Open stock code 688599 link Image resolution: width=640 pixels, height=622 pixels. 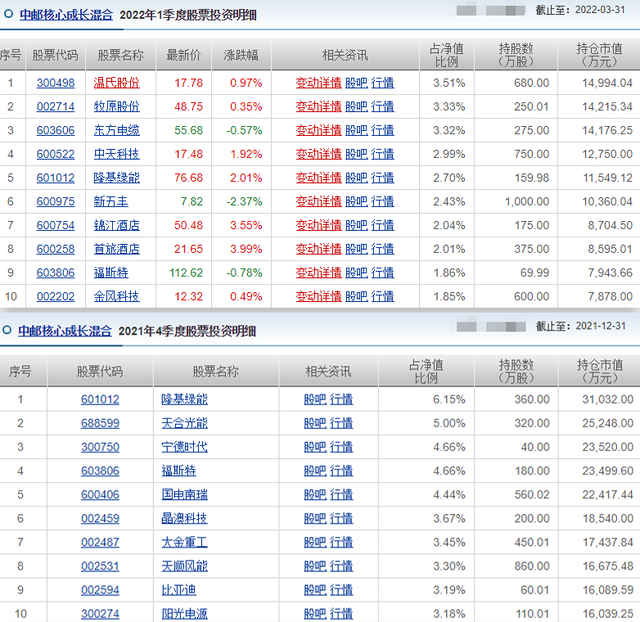[x=100, y=423]
